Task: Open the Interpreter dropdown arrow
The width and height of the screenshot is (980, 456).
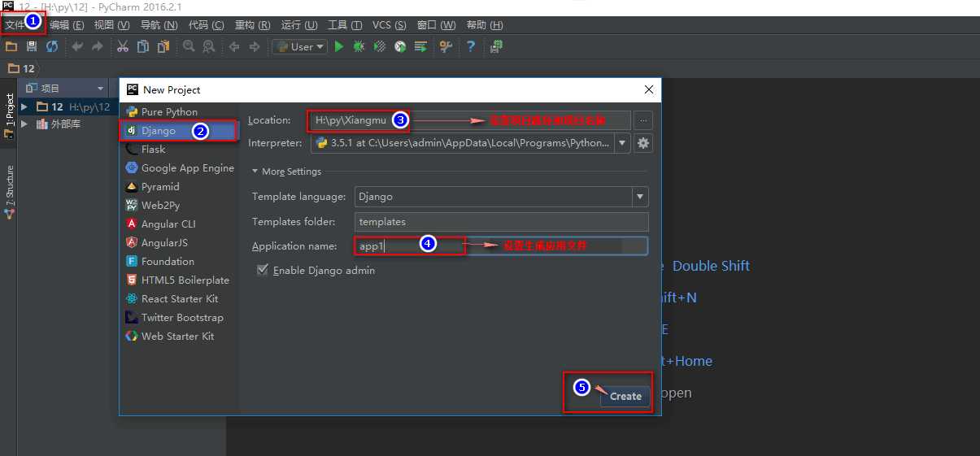Action: click(623, 143)
